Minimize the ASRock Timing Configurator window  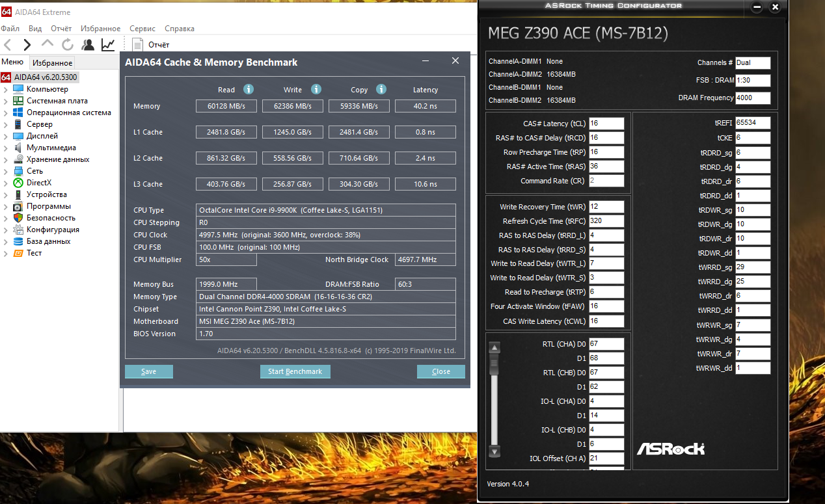(x=757, y=7)
